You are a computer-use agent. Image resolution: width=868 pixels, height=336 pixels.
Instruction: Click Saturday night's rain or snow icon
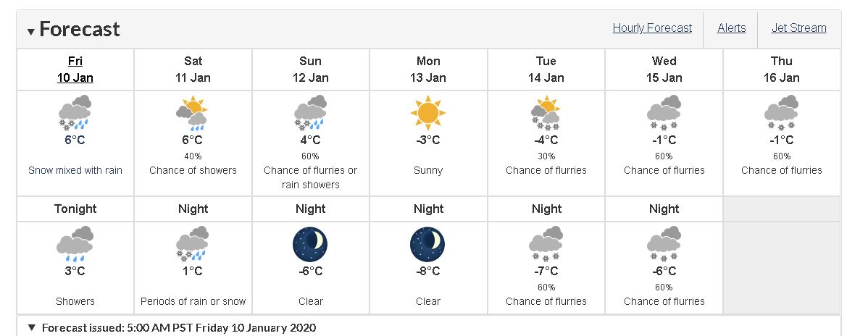[192, 243]
